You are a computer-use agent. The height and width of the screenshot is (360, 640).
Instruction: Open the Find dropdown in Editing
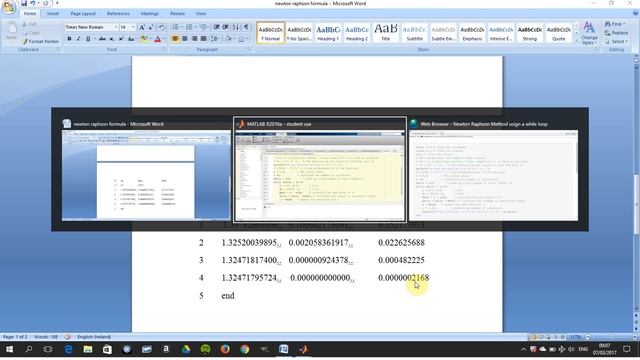point(616,24)
